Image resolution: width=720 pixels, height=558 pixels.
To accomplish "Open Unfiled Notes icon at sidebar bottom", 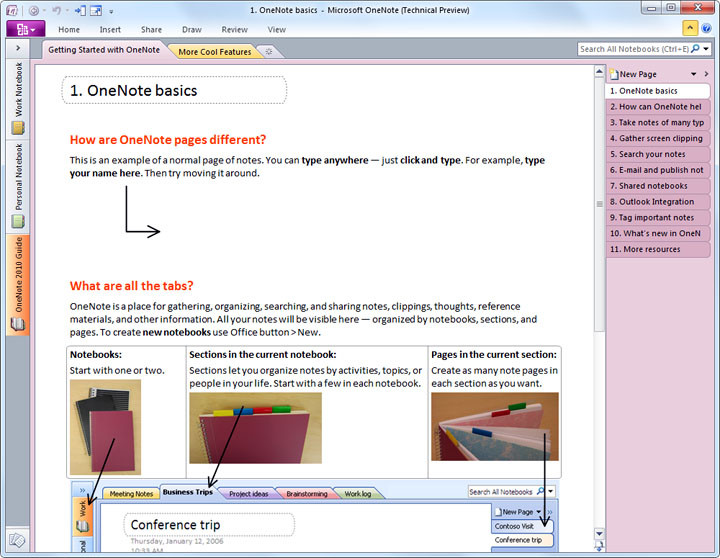I will [17, 540].
